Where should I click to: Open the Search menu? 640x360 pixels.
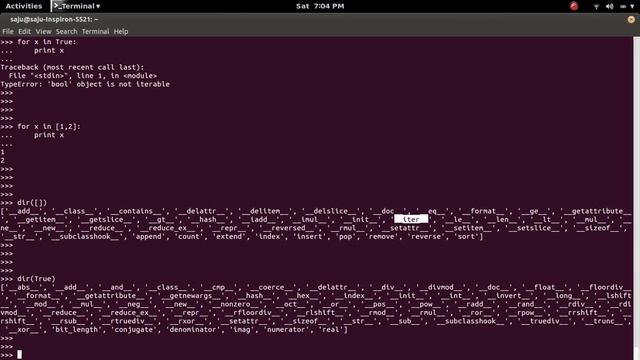(x=67, y=31)
